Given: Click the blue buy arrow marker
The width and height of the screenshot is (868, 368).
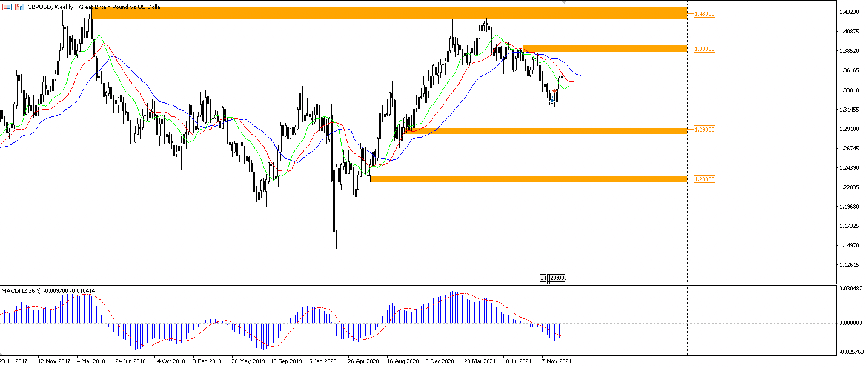Looking at the screenshot, I should [x=552, y=101].
